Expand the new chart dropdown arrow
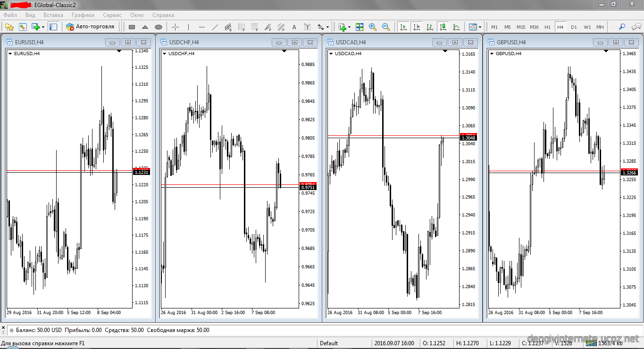644x349 pixels. [43, 27]
